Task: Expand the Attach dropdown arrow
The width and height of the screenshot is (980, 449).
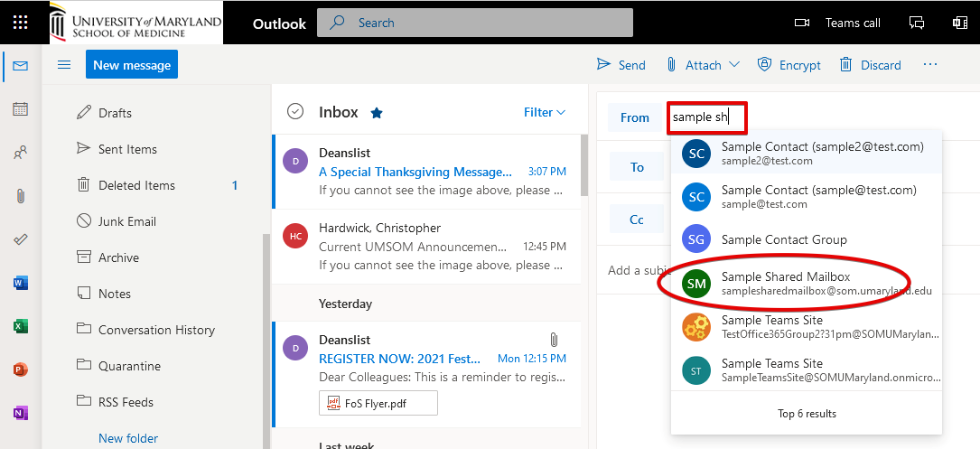Action: click(x=734, y=65)
